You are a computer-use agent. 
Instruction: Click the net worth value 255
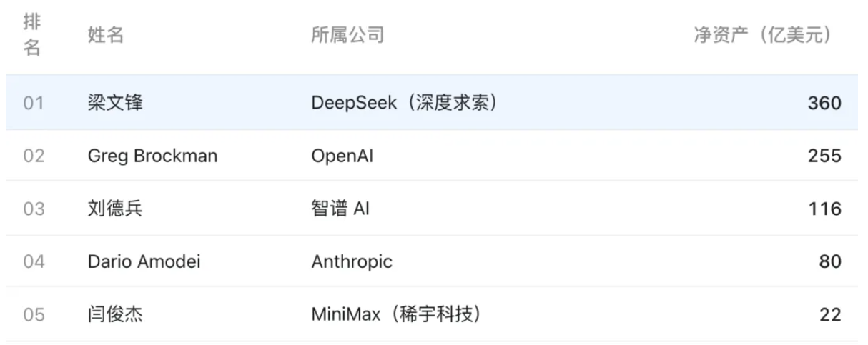coord(824,156)
